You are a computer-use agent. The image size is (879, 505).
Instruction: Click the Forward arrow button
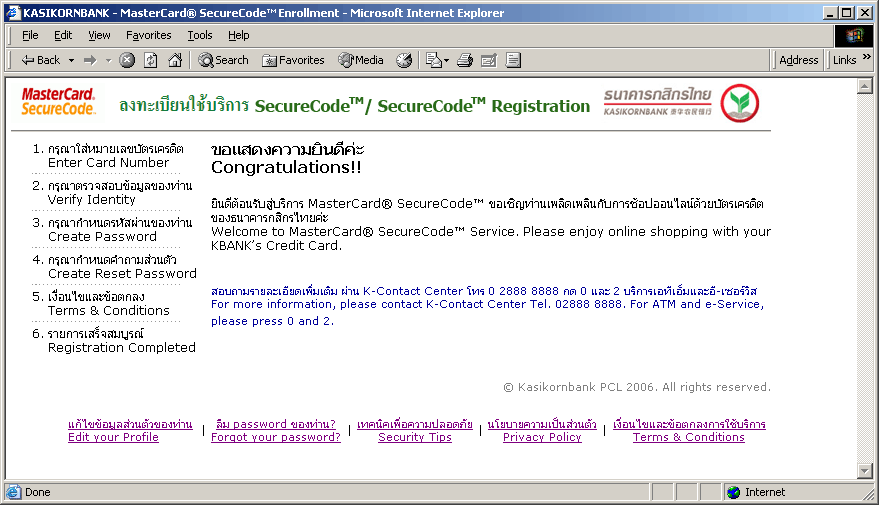[x=90, y=60]
